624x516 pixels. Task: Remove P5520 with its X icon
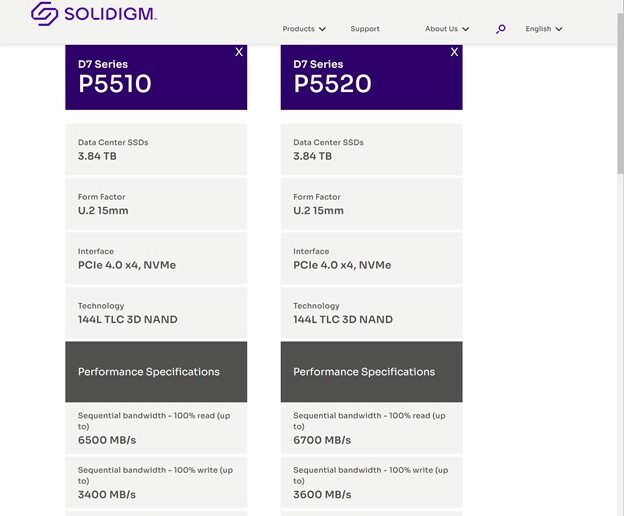click(x=454, y=52)
